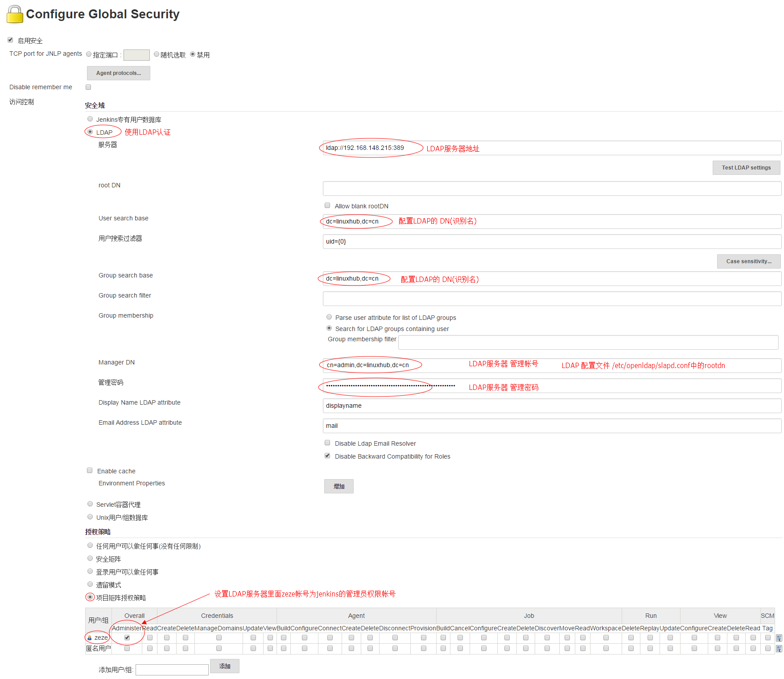This screenshot has height=679, width=784.
Task: Choose the 安全矩阵 authorization strategy
Action: (x=90, y=559)
